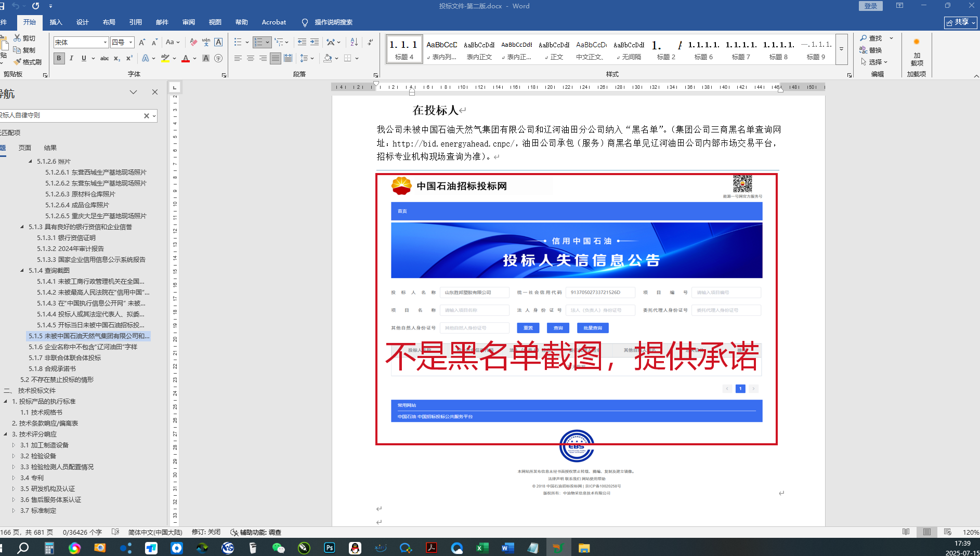Viewport: 980px width, 556px height.
Task: Open Photoshop from the taskbar
Action: (x=330, y=548)
